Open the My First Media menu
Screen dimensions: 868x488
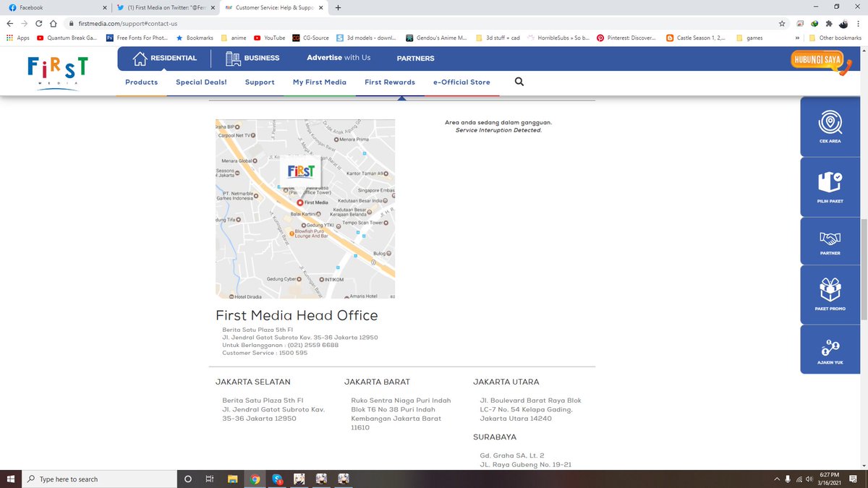click(320, 82)
